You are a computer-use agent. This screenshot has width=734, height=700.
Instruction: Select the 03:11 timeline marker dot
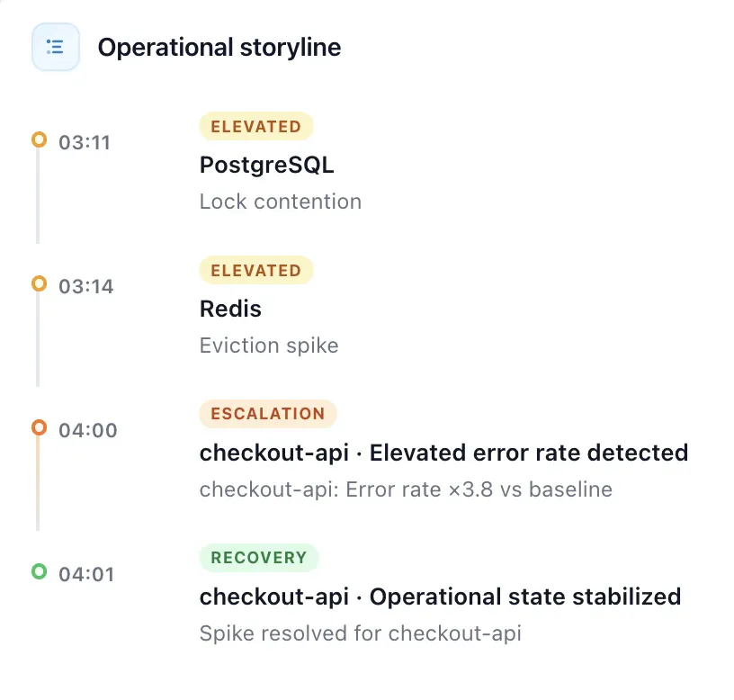[x=40, y=139]
